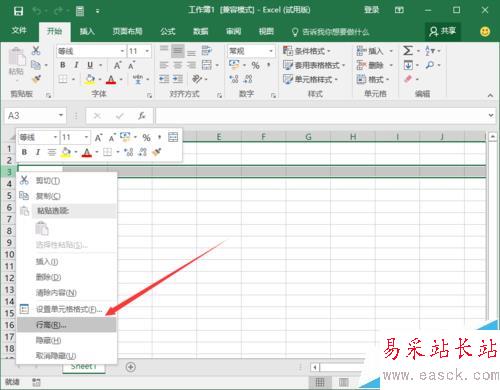This screenshot has height=390, width=500.
Task: Toggle Bold in ribbon font group
Action: pos(63,65)
